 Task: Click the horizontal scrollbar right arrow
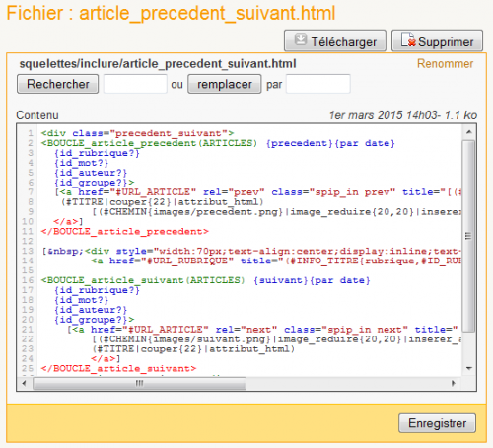point(454,383)
